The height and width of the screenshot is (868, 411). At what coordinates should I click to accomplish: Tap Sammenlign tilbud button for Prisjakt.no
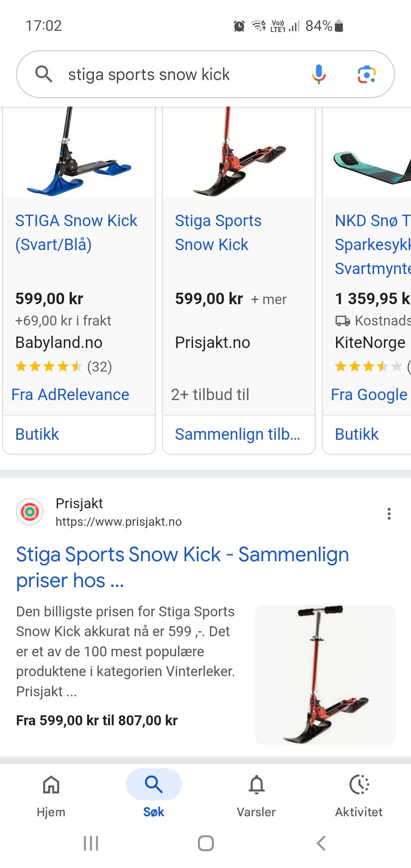(238, 434)
